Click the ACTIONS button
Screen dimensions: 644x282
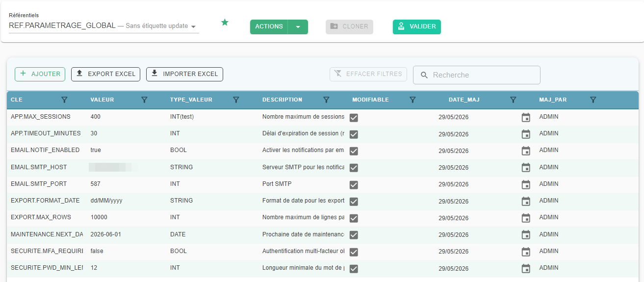click(269, 27)
